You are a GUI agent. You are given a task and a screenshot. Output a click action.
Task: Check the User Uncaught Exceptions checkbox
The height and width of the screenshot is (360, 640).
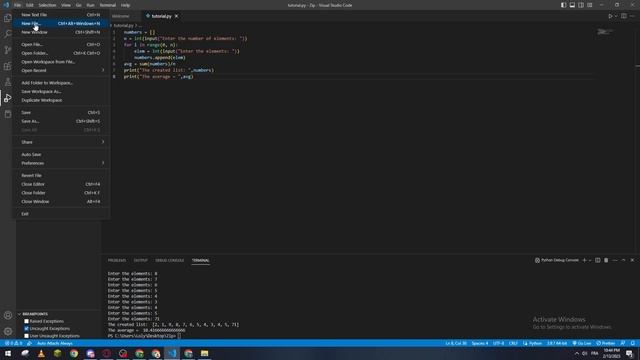(27, 336)
